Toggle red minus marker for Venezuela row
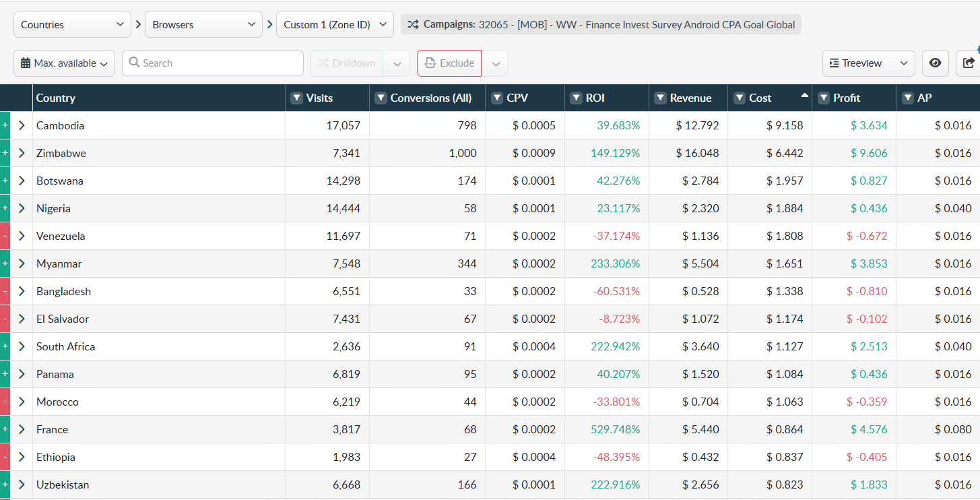Viewport: 980px width, 500px height. 5,236
